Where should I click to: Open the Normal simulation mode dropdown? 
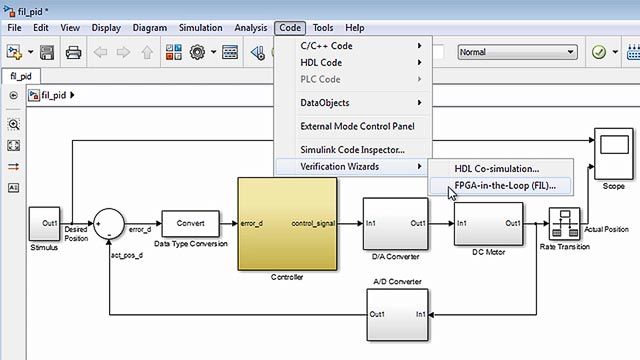pyautogui.click(x=517, y=52)
